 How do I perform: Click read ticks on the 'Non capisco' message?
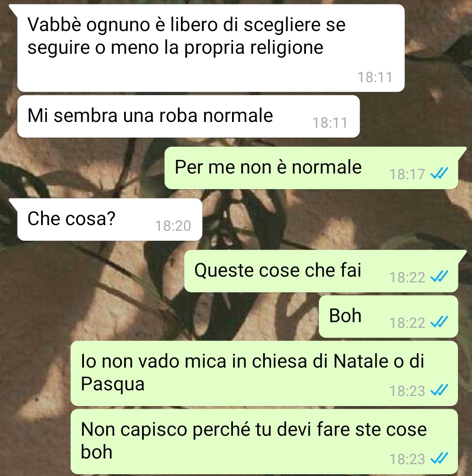pos(439,459)
